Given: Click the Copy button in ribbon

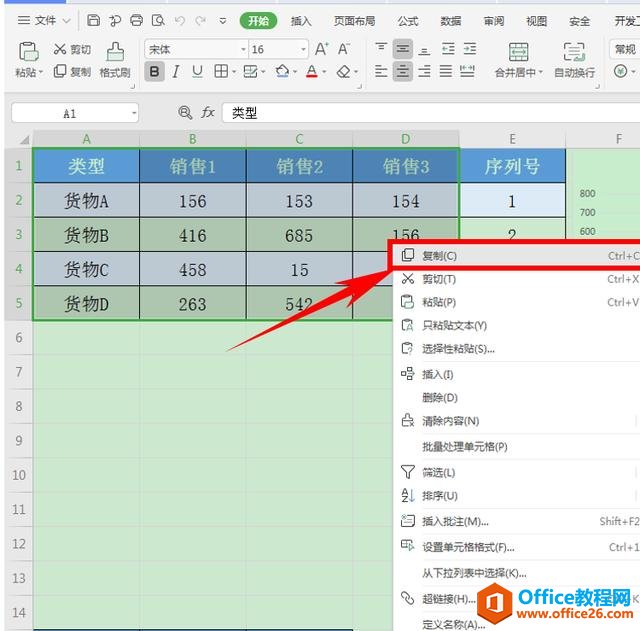Looking at the screenshot, I should click(72, 72).
